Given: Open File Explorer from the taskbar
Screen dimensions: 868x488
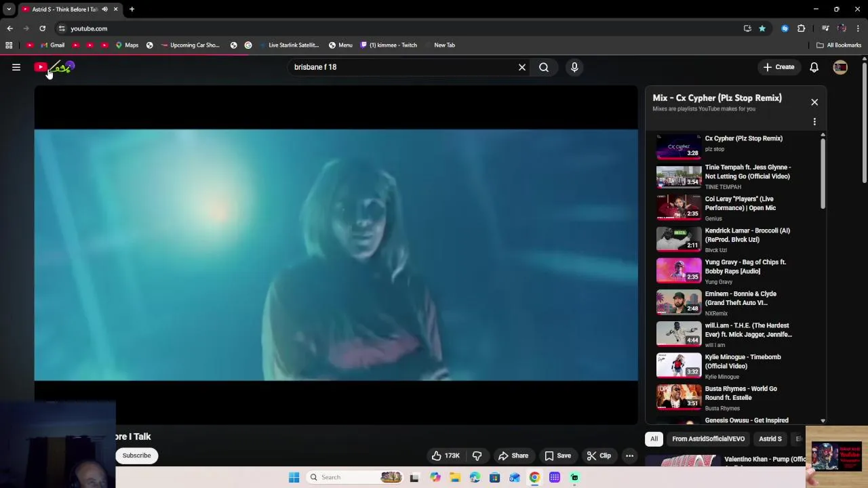Looking at the screenshot, I should click(455, 477).
